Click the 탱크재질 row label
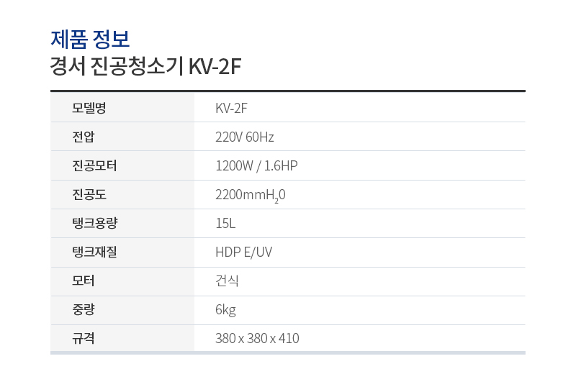The width and height of the screenshot is (576, 392). pyautogui.click(x=94, y=252)
